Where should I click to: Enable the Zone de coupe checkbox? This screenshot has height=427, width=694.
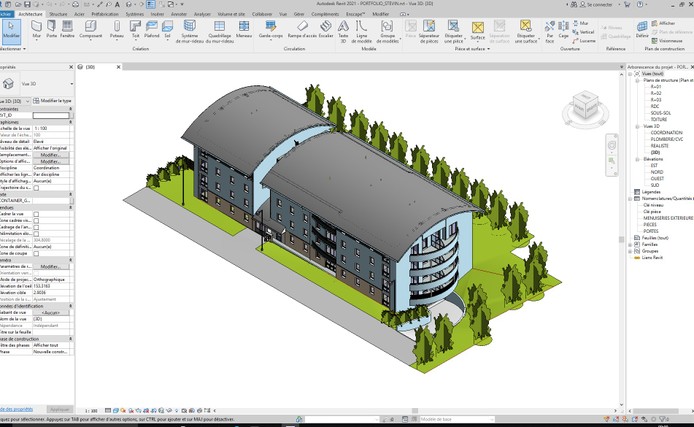click(x=37, y=253)
